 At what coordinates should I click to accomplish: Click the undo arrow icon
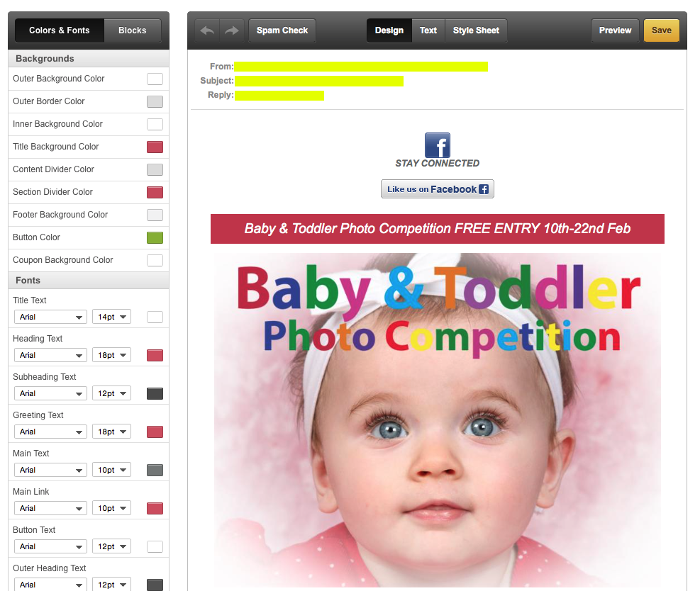click(x=207, y=30)
